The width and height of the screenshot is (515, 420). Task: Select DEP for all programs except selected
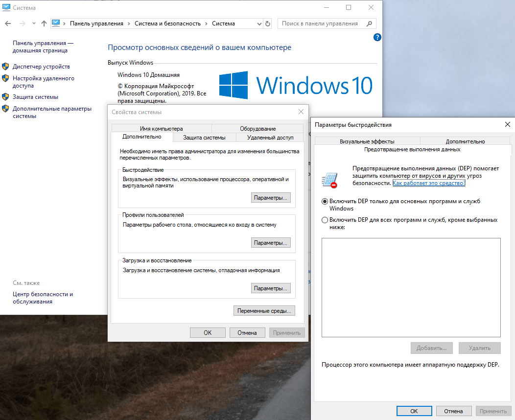pyautogui.click(x=325, y=220)
